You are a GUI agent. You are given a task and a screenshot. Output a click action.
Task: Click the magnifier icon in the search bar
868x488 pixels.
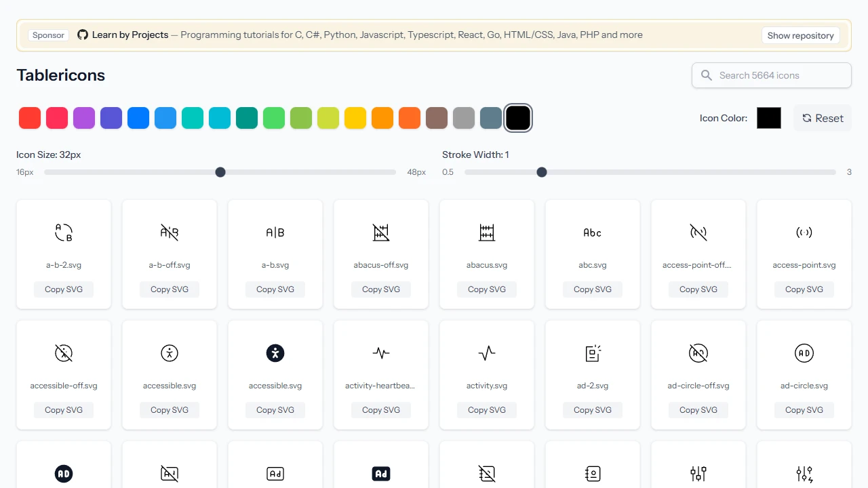coord(706,75)
